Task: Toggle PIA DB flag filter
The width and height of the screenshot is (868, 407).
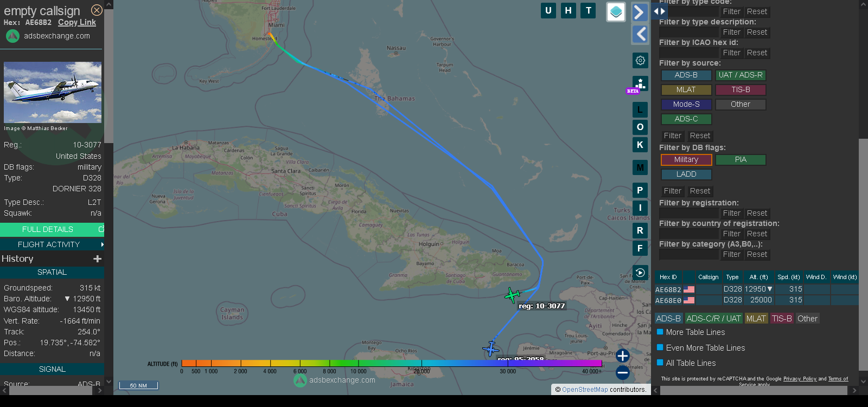Action: click(741, 160)
